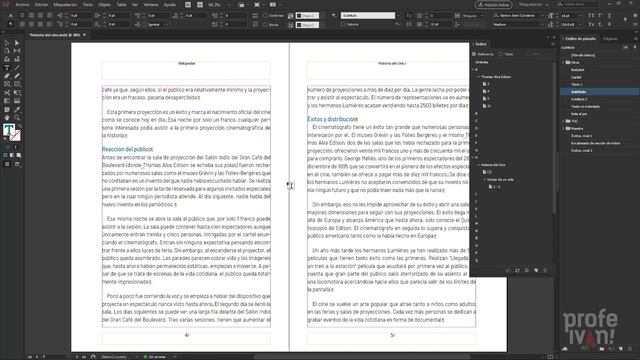Click paragraph formatting controls icon
The height and width of the screenshot is (360, 640).
click(11, 24)
